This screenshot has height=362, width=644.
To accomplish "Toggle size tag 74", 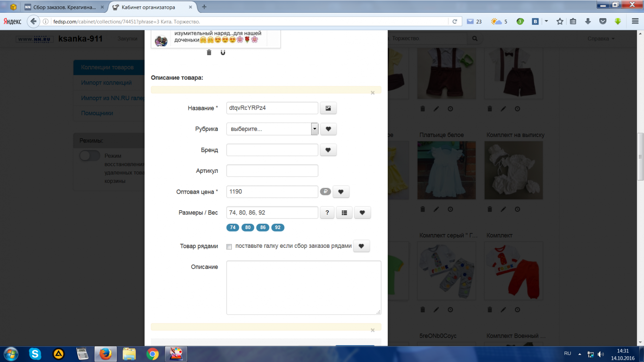I will (233, 227).
